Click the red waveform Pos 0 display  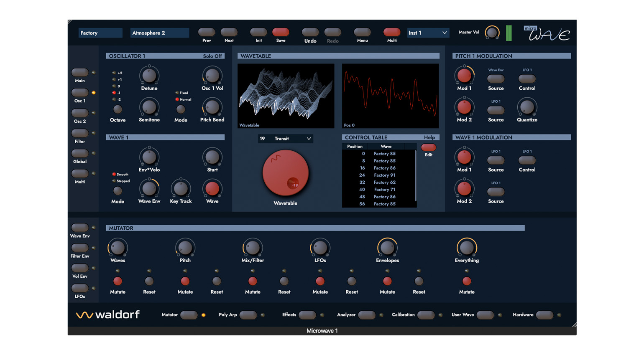tap(391, 96)
